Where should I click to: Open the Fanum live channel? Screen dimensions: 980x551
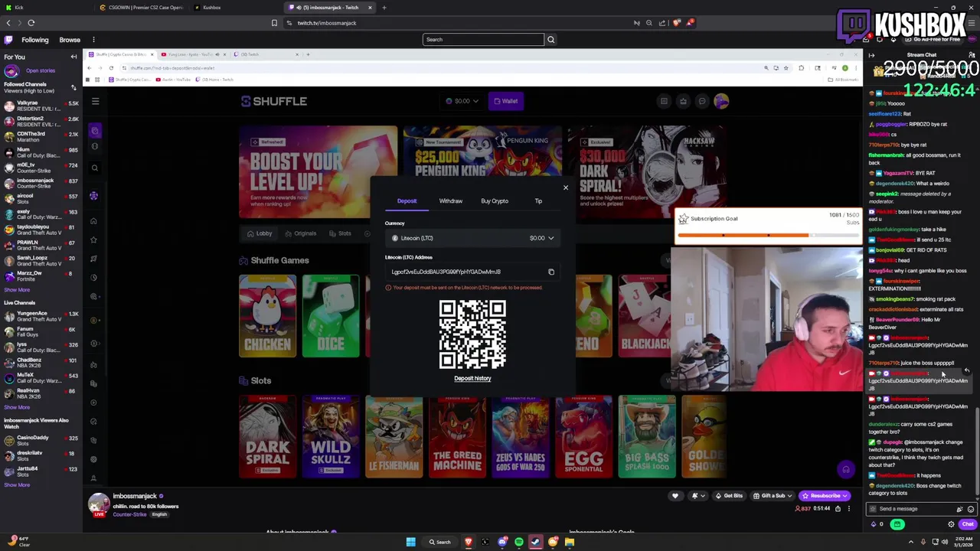point(41,331)
